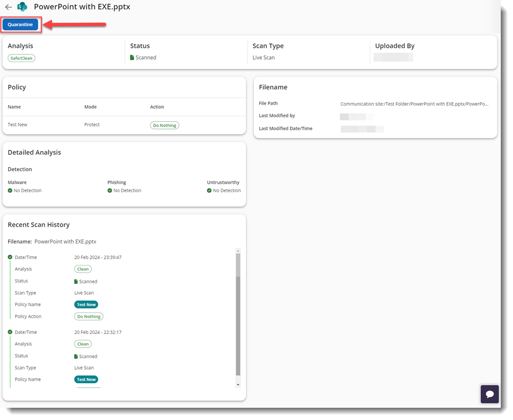Click the Safe/Clean analysis badge

(x=22, y=58)
